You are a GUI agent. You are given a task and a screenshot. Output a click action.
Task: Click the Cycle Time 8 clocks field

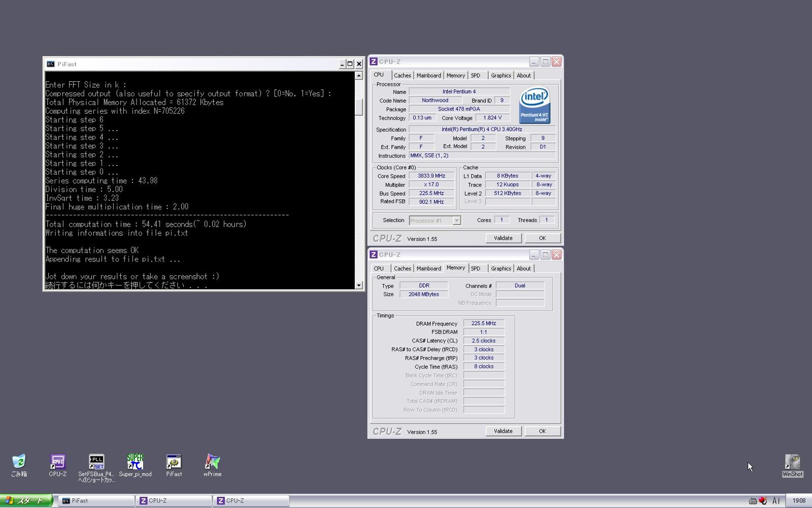pyautogui.click(x=484, y=366)
